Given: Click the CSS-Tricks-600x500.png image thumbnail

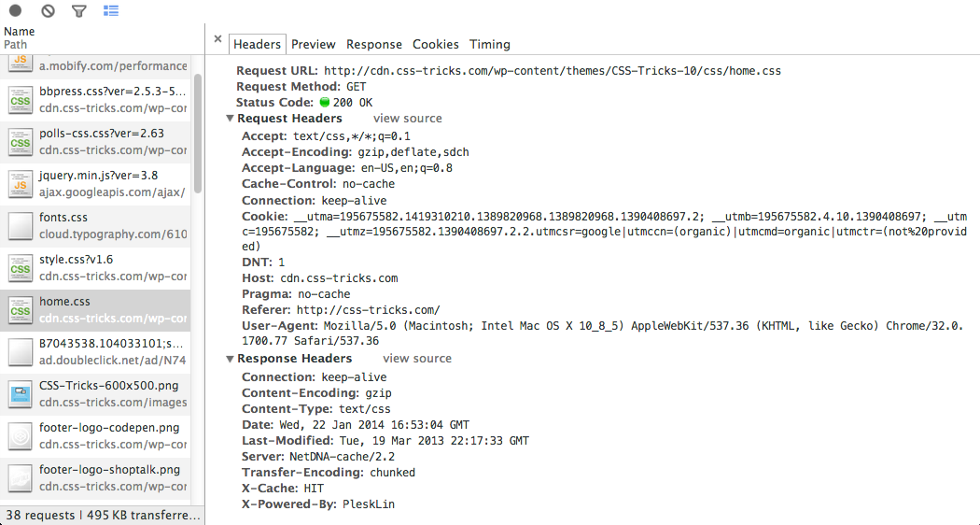Looking at the screenshot, I should [x=20, y=393].
